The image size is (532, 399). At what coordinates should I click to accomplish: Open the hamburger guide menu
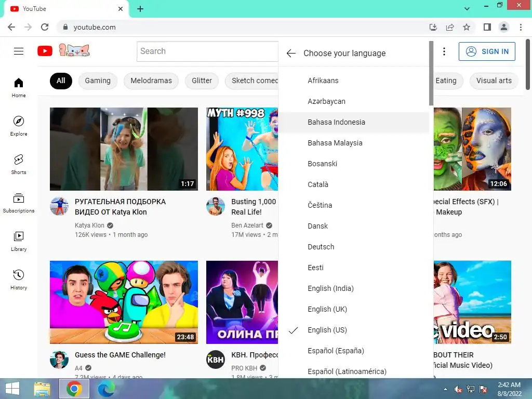pyautogui.click(x=19, y=51)
